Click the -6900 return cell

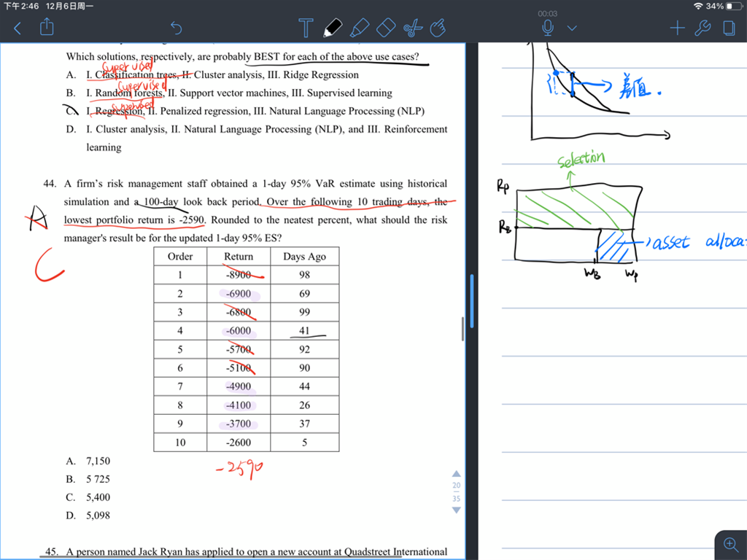(239, 293)
